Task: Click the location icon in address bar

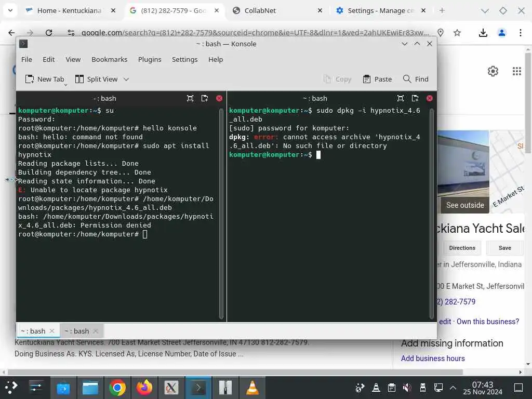Action: click(441, 33)
